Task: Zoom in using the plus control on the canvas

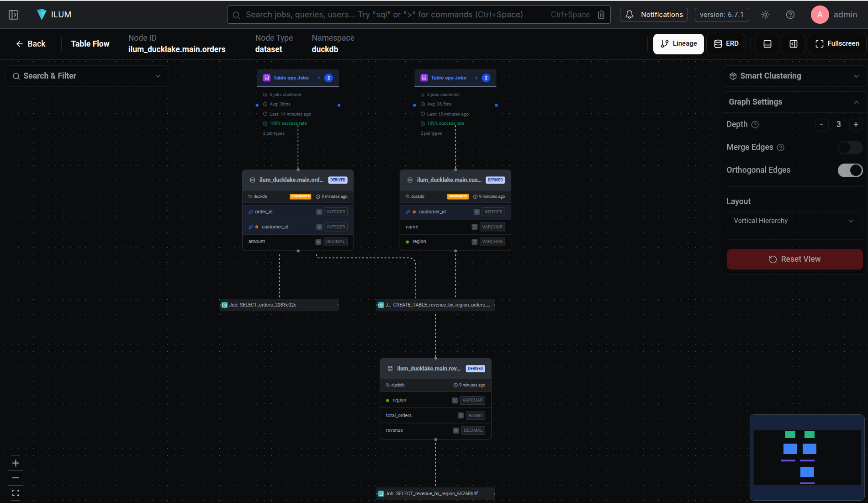Action: (x=15, y=463)
